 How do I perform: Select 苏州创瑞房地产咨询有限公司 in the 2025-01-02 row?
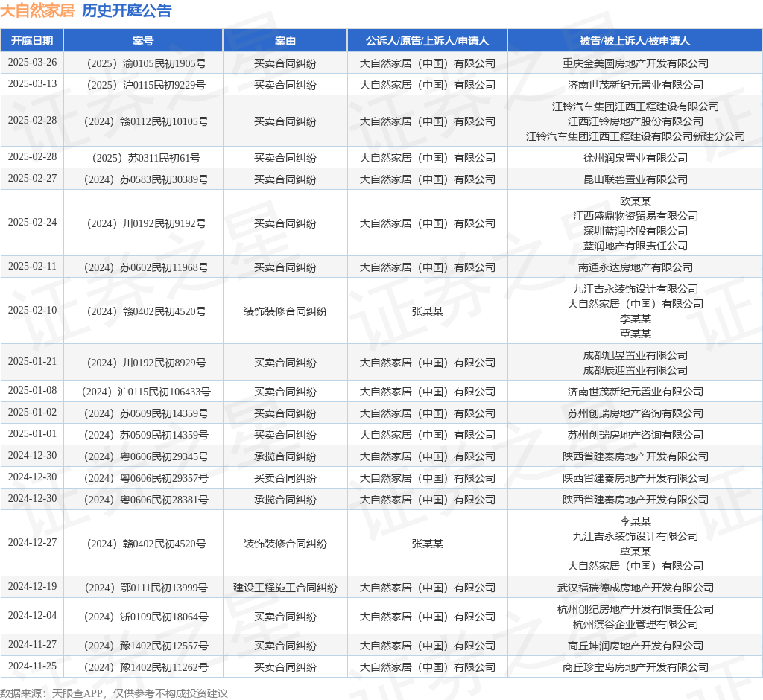pos(635,413)
